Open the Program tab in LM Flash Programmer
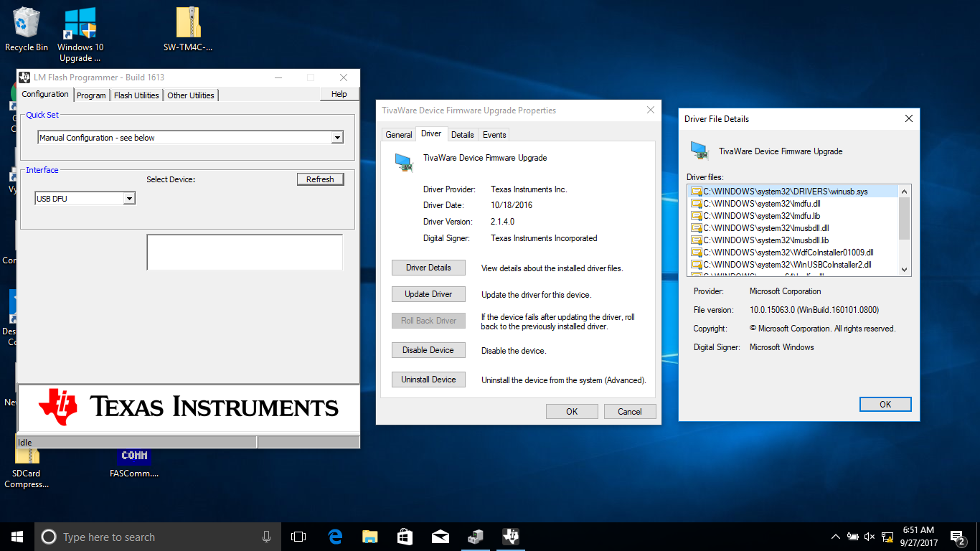Viewport: 980px width, 551px height. 91,95
